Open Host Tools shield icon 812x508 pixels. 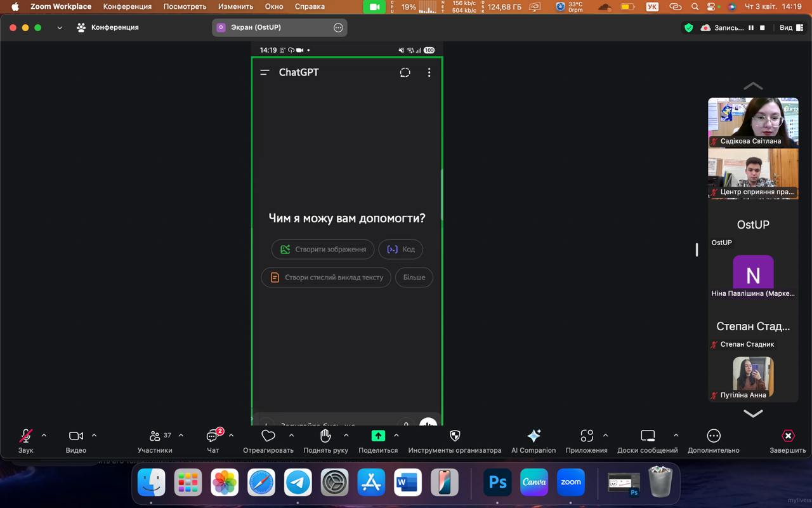[454, 436]
